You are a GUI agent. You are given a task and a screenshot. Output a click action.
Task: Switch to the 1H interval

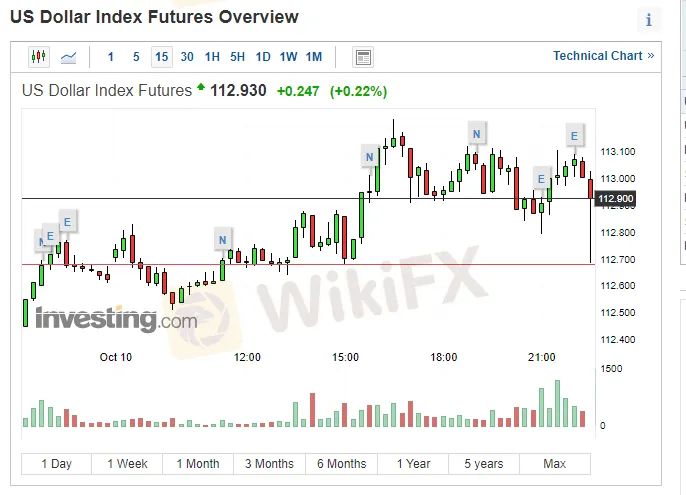(212, 57)
